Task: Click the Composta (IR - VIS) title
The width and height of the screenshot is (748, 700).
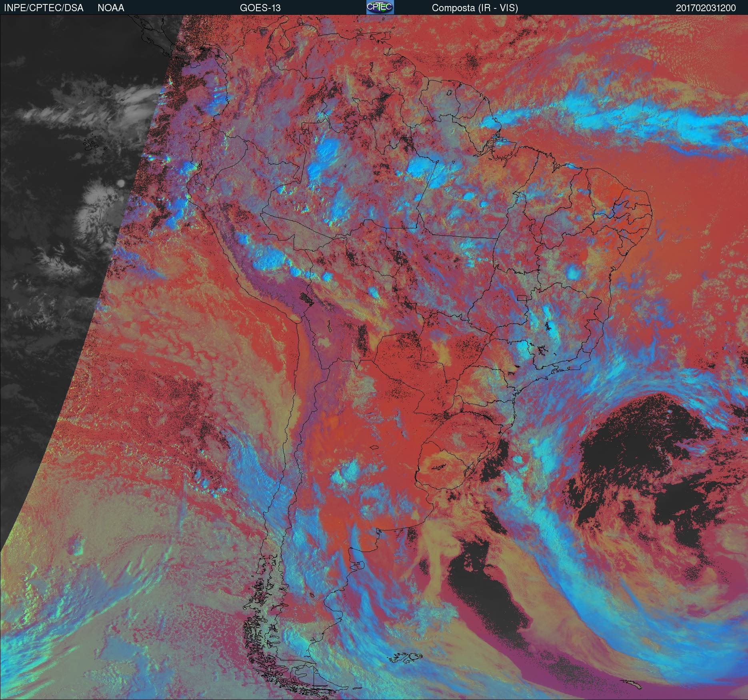Action: click(x=475, y=8)
